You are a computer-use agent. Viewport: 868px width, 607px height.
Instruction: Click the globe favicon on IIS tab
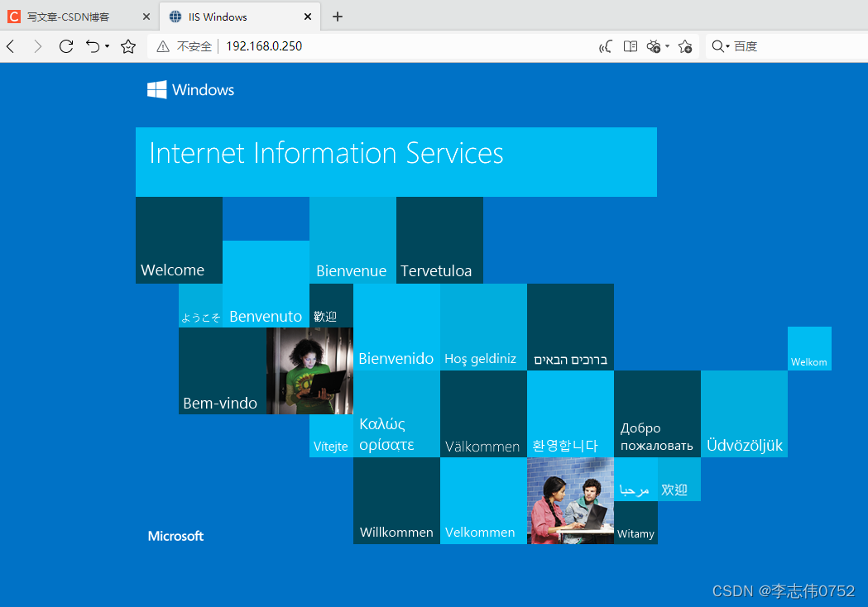175,17
